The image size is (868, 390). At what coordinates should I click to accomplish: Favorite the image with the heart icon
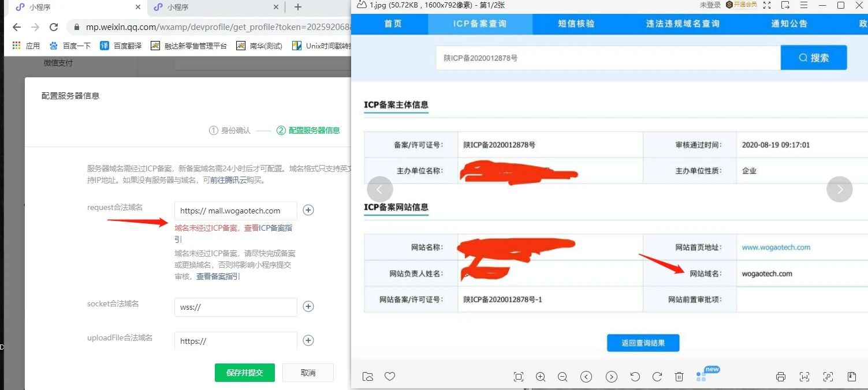390,377
